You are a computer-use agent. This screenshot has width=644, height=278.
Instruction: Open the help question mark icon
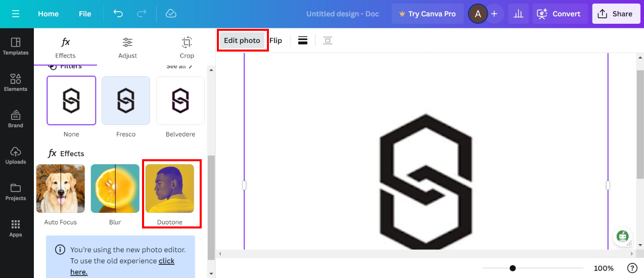(632, 268)
